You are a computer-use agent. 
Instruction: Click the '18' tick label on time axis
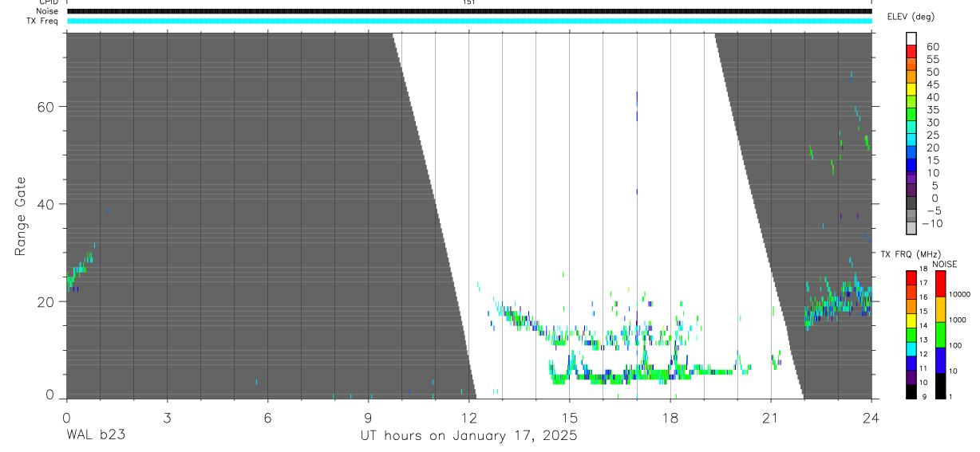670,418
